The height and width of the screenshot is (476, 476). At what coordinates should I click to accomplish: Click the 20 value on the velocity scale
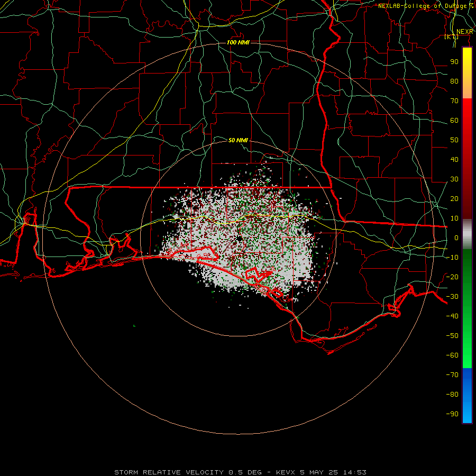(454, 199)
